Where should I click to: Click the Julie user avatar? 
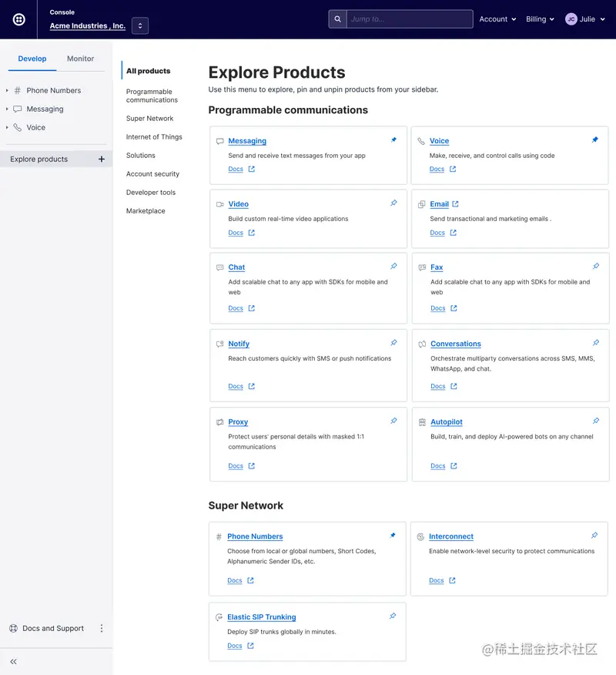coord(571,19)
